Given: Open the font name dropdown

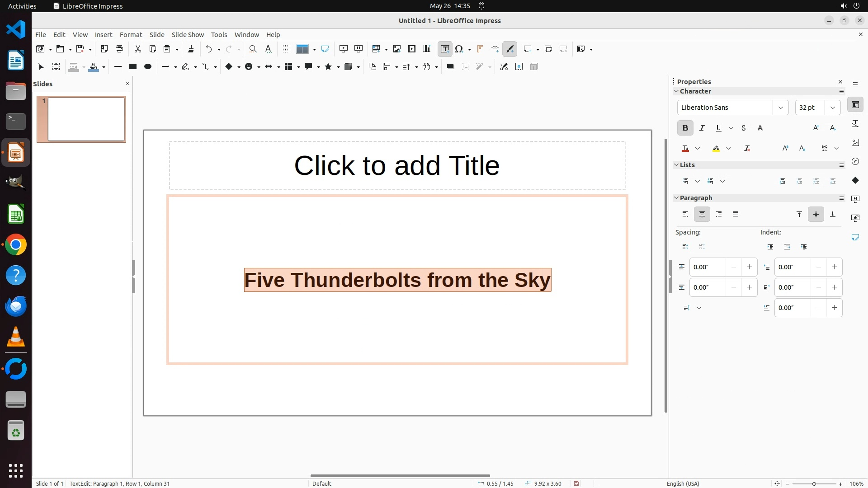Looking at the screenshot, I should (x=780, y=108).
